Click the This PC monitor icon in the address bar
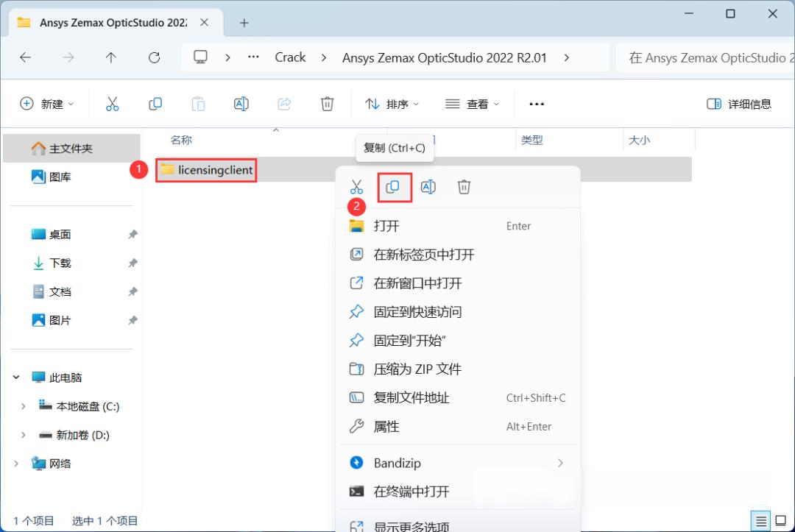This screenshot has width=795, height=532. point(200,57)
